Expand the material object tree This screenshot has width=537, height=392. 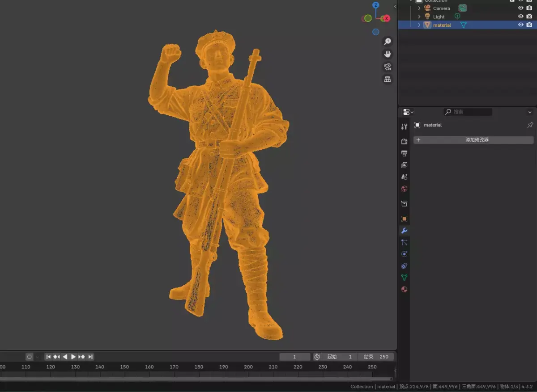tap(419, 25)
